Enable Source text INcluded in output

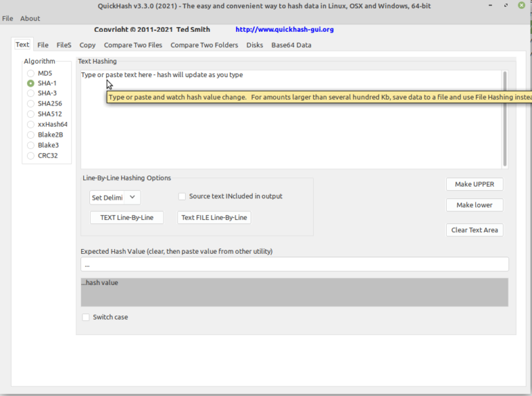point(183,196)
